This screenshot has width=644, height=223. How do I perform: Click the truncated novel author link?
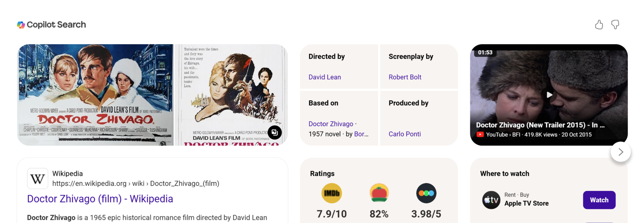click(361, 134)
